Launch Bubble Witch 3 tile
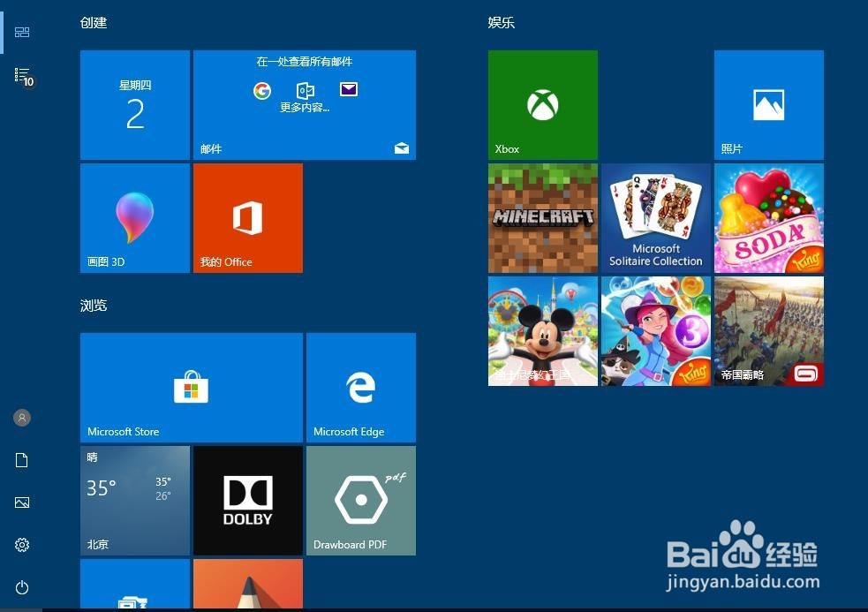 [x=656, y=331]
